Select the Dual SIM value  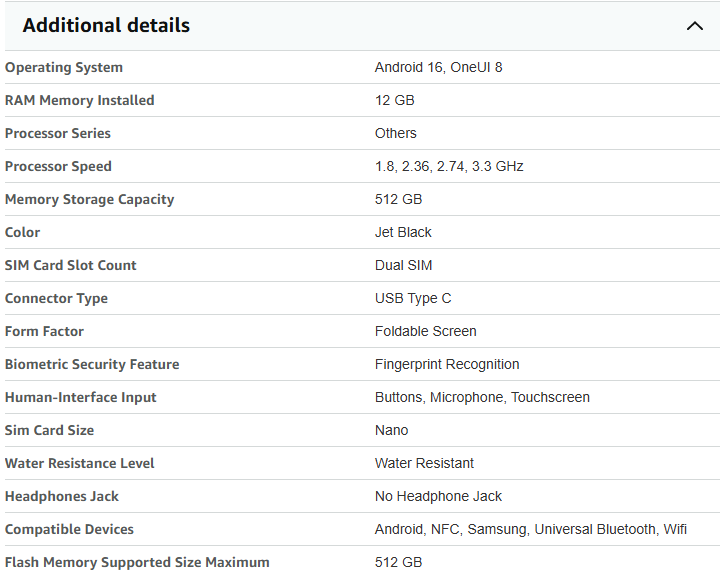tap(404, 265)
